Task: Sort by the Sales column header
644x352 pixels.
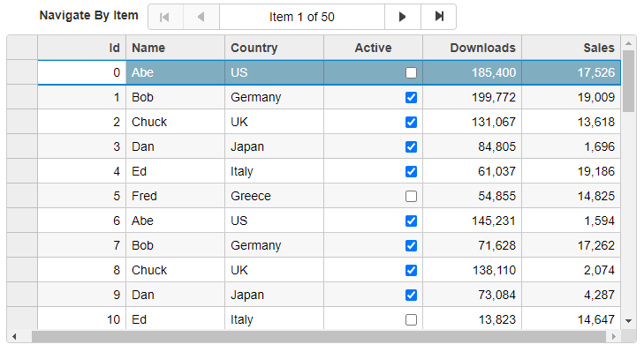Action: click(x=572, y=48)
